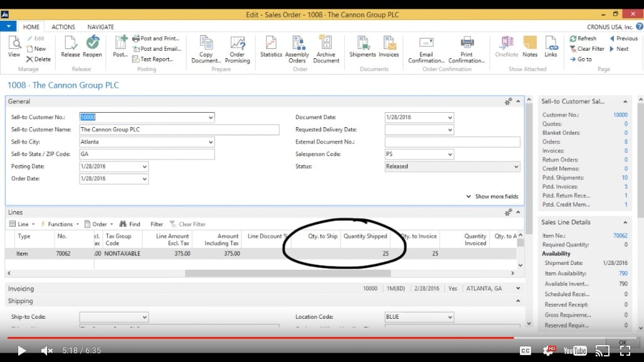Open the Item Availability 790 link
Viewport: 644px width, 362px height.
[x=623, y=273]
